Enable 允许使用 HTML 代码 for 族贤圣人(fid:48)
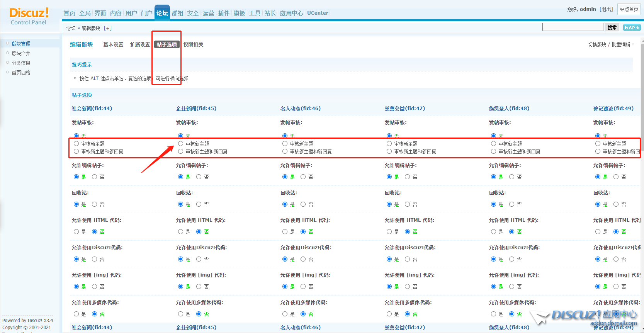Image resolution: width=644 pixels, height=333 pixels. (x=494, y=232)
